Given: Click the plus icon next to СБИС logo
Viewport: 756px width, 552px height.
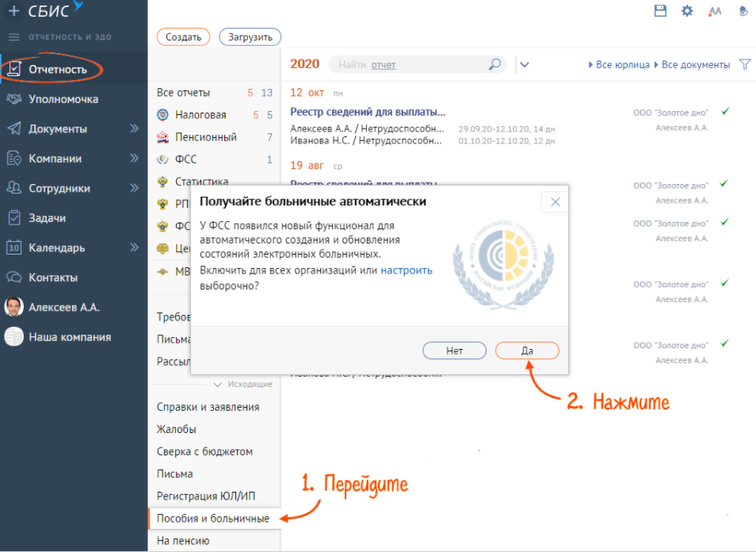Looking at the screenshot, I should (13, 11).
